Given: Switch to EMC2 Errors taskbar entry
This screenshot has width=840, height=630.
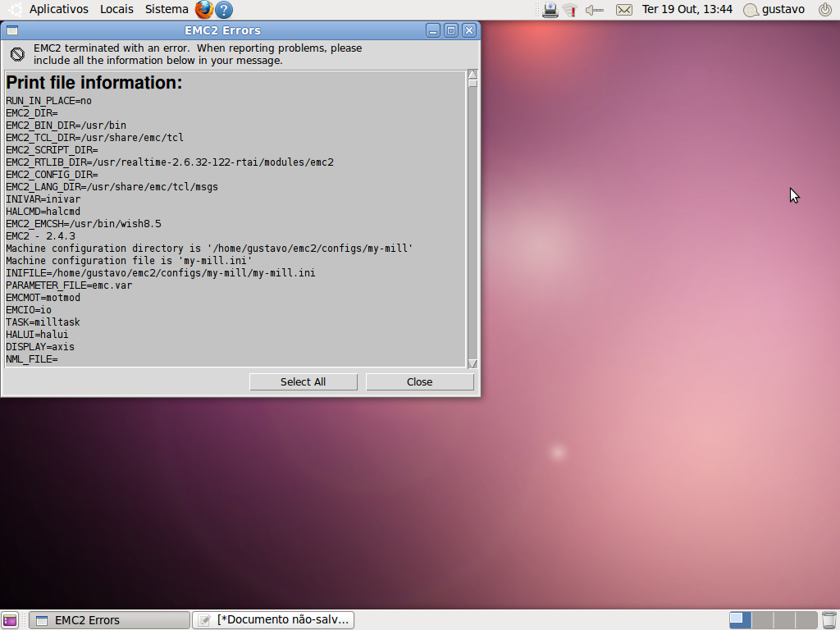Looking at the screenshot, I should click(x=109, y=620).
